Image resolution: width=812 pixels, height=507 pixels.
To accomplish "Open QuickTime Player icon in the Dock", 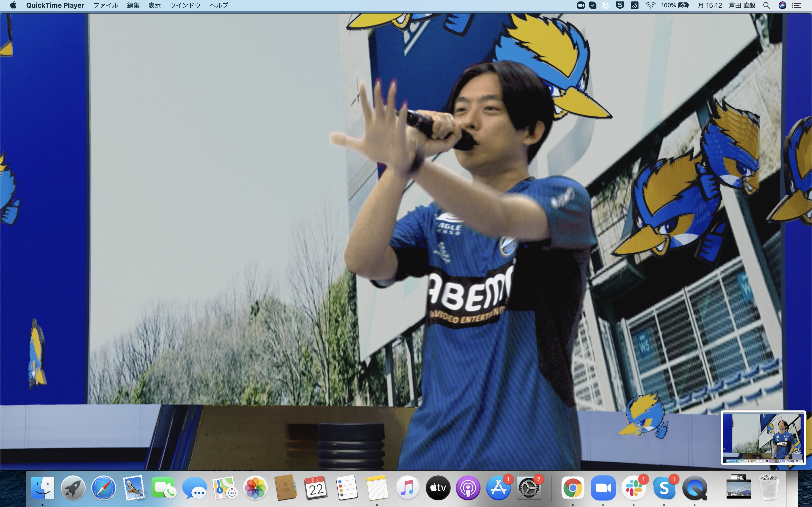I will coord(694,488).
